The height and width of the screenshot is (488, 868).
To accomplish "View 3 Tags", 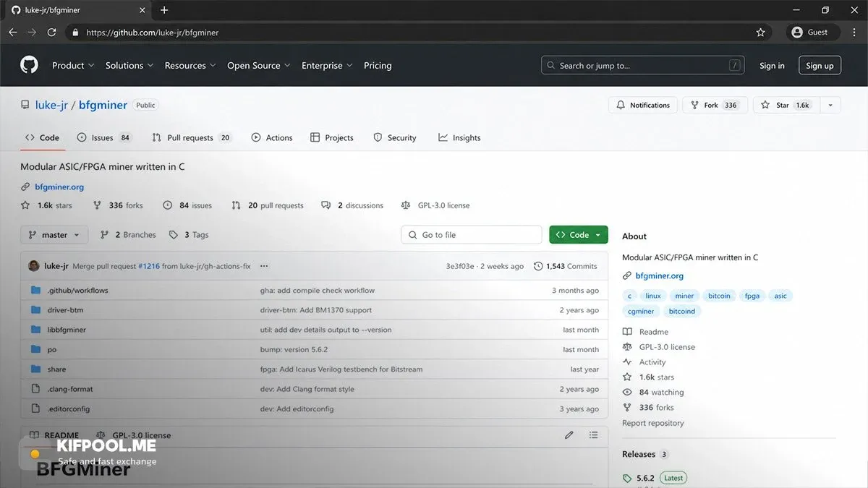I will point(189,235).
